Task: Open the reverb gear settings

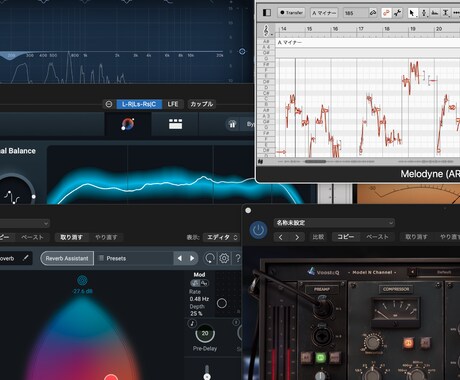Action: [224, 258]
